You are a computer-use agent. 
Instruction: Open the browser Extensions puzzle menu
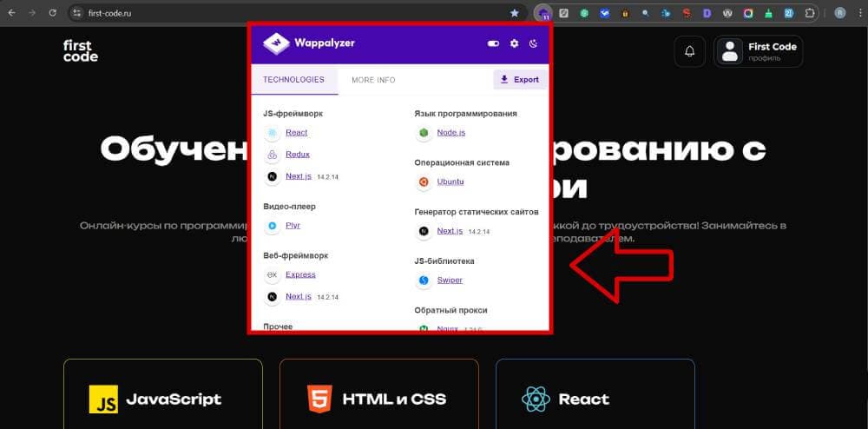(810, 13)
